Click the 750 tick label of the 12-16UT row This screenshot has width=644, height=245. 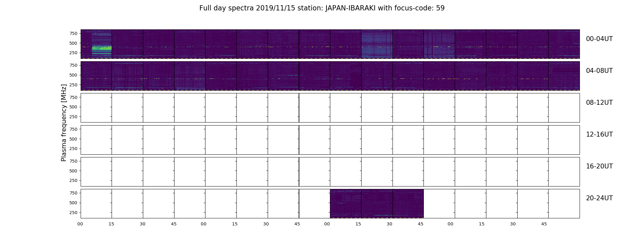coord(73,129)
